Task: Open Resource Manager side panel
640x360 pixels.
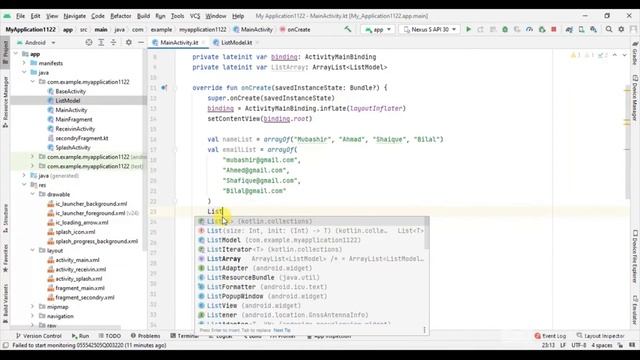Action: [5, 102]
